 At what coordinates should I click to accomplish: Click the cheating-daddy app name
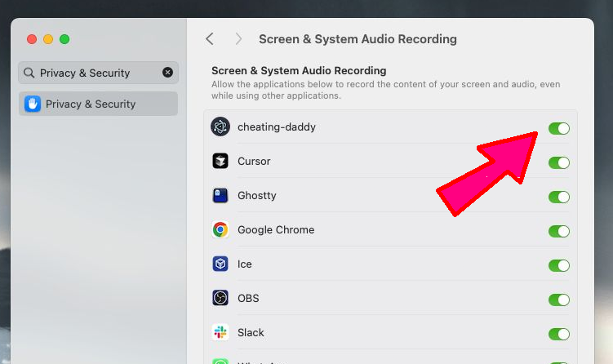[277, 127]
